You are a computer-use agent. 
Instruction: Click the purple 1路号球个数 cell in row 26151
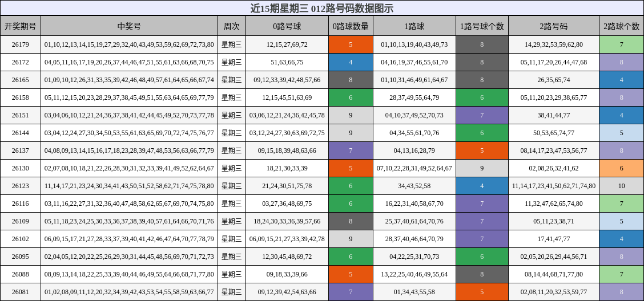(482, 115)
